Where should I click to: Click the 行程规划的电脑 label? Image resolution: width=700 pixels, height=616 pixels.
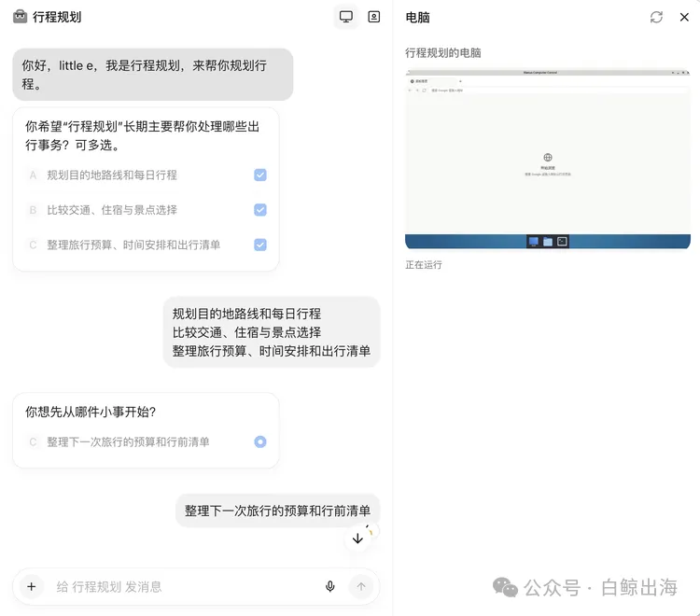pyautogui.click(x=442, y=52)
